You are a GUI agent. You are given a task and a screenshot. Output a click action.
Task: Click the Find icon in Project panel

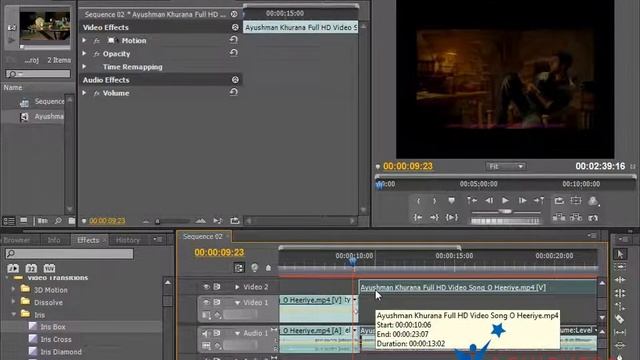click(58, 221)
